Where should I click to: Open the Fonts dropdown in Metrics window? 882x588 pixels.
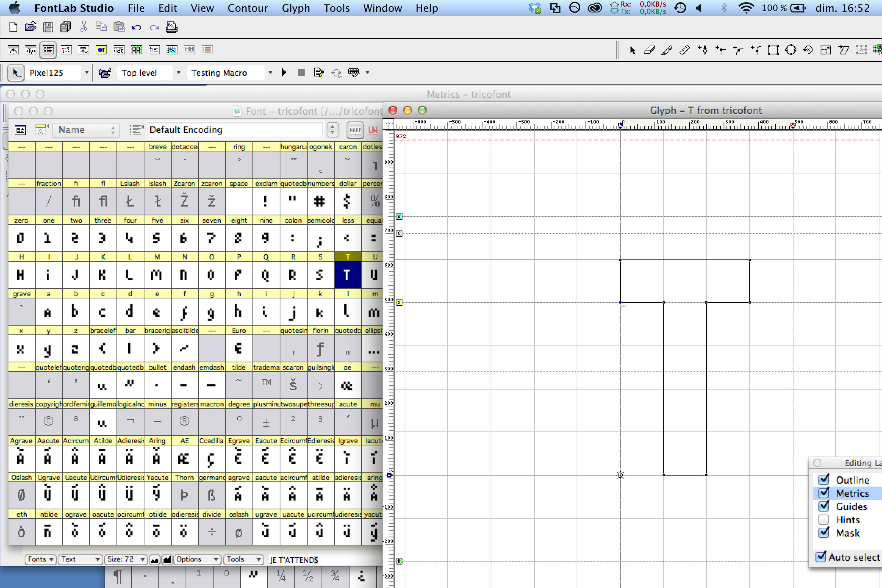pos(40,559)
